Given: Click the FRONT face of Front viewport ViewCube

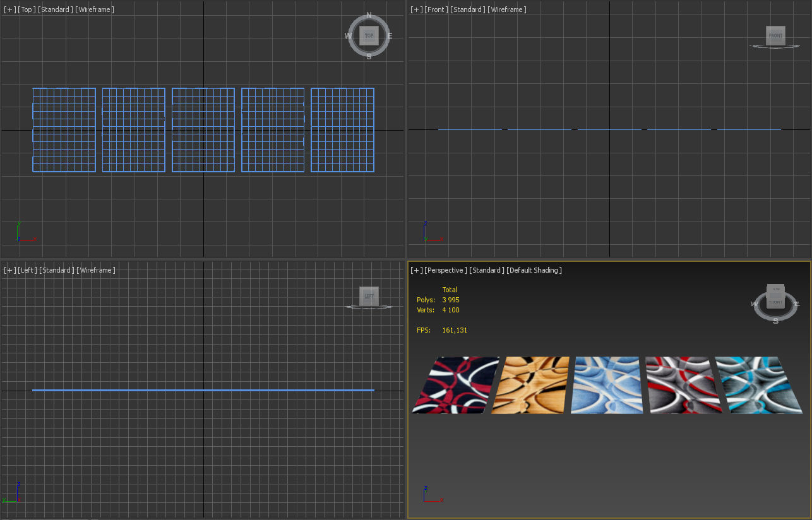Looking at the screenshot, I should coord(775,35).
